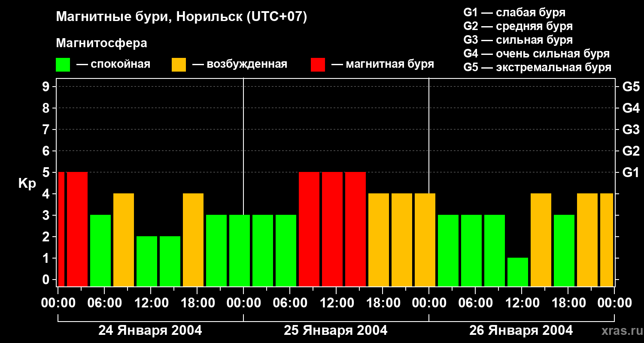Select the orange Kp 4 bar at 18:00 on 24 January
The width and height of the screenshot is (644, 343).
coord(193,240)
